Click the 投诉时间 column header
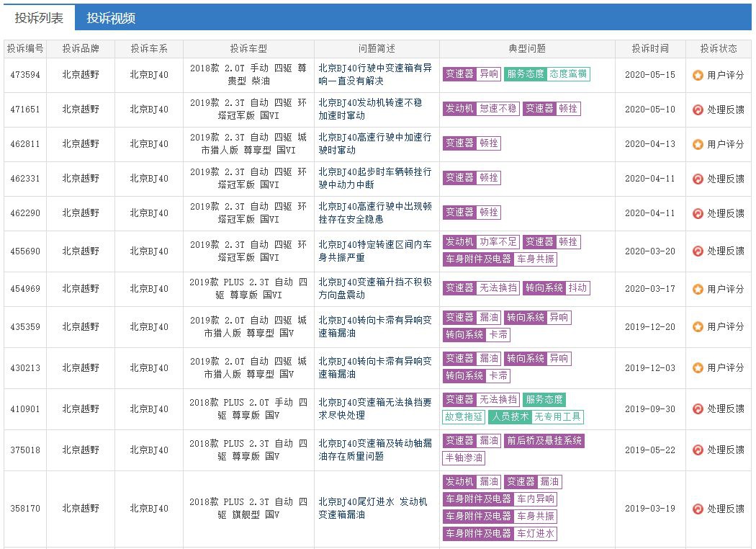Screen dimensions: 756x549 point(649,49)
